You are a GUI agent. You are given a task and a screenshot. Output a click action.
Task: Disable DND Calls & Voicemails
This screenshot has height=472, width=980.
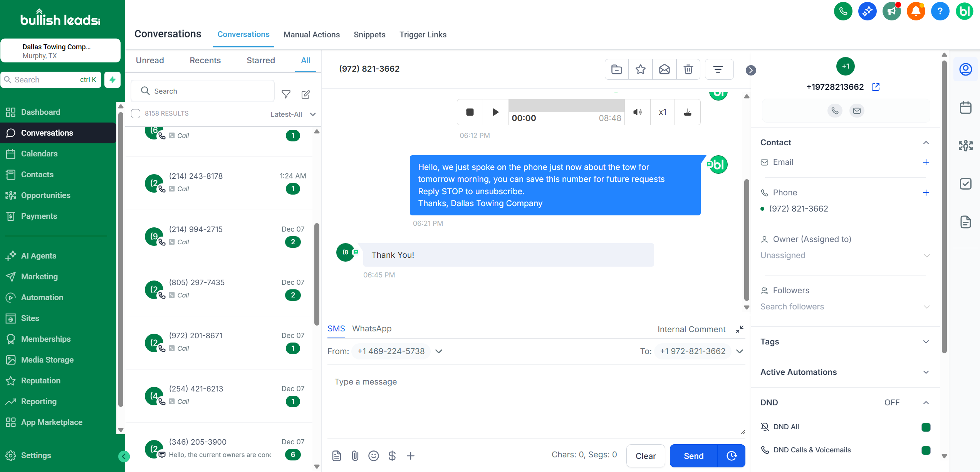(x=926, y=450)
